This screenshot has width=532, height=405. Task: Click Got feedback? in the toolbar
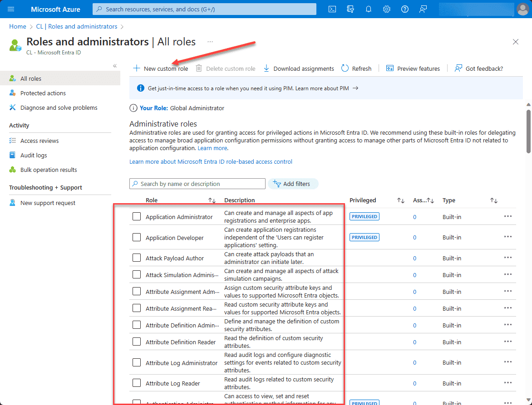tap(479, 68)
